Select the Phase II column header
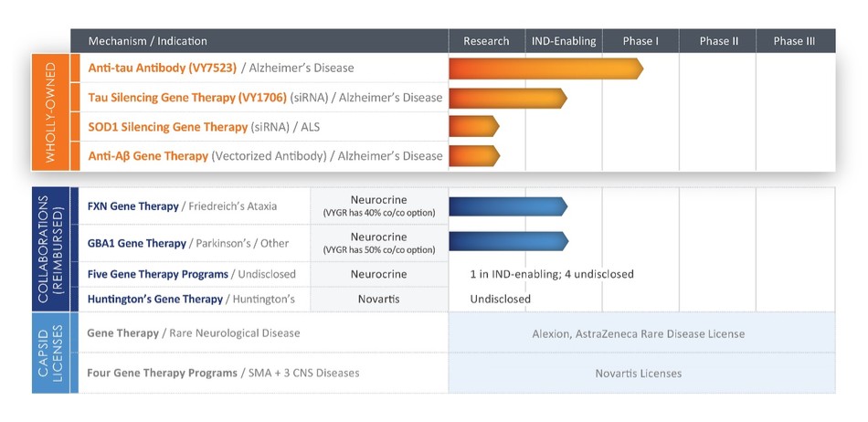Image resolution: width=868 pixels, height=422 pixels. pos(718,41)
